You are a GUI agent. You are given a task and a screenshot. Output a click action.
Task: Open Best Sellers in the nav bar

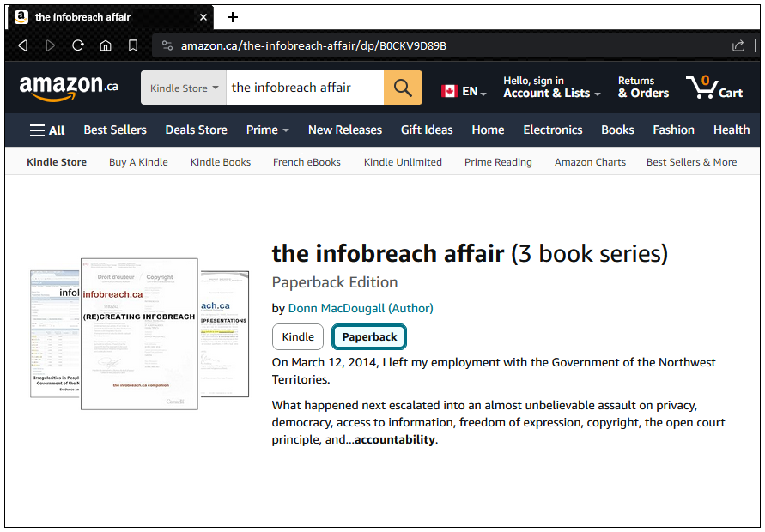click(x=115, y=130)
